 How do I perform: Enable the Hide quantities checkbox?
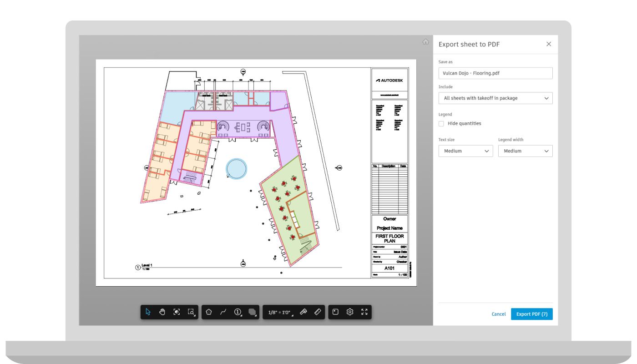441,124
